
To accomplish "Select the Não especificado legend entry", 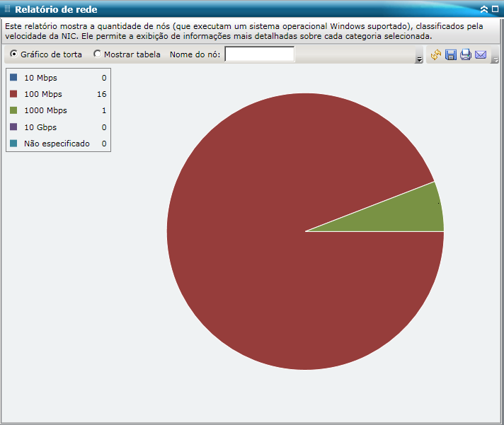I will pyautogui.click(x=58, y=144).
